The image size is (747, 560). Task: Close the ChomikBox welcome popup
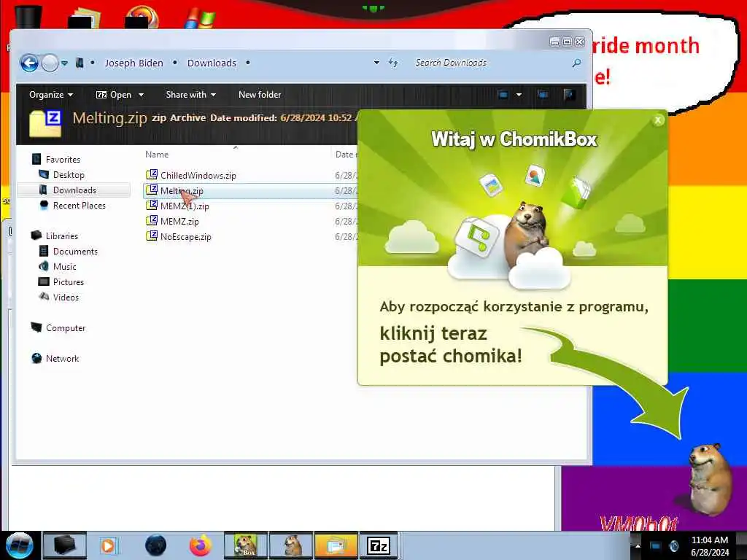pos(658,120)
